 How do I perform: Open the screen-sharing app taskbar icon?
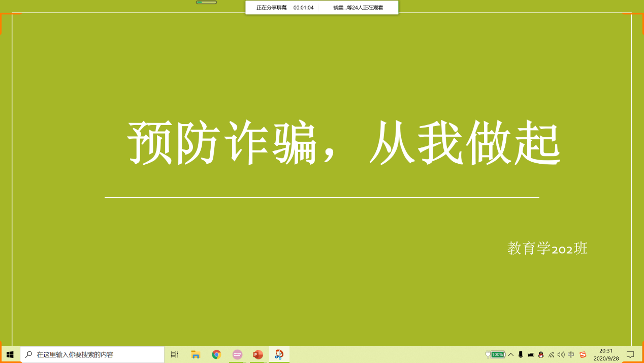tap(279, 354)
